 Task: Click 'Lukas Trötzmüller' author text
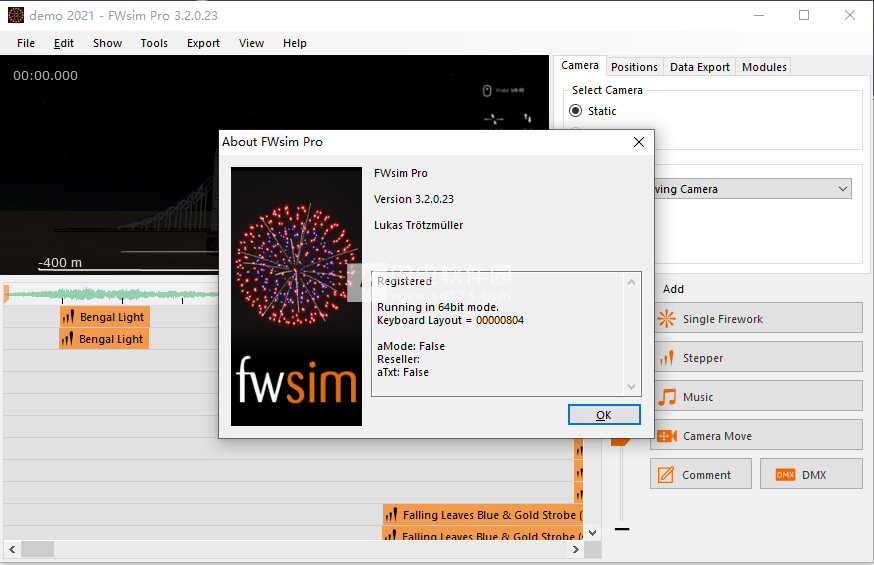[419, 225]
